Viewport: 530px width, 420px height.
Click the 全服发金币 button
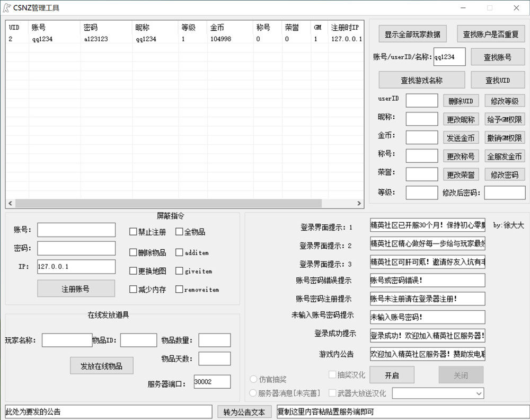click(x=505, y=156)
